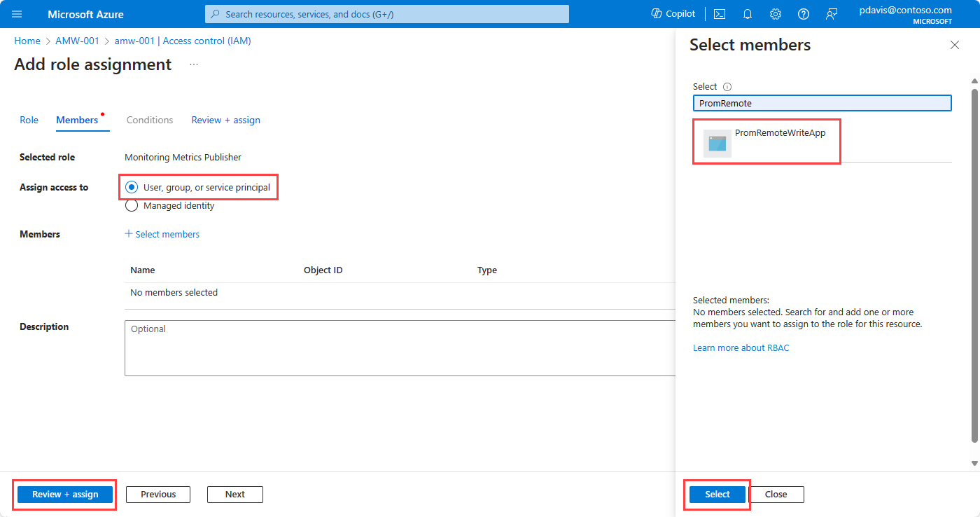Click the Close button in the panel
980x517 pixels.
[776, 495]
